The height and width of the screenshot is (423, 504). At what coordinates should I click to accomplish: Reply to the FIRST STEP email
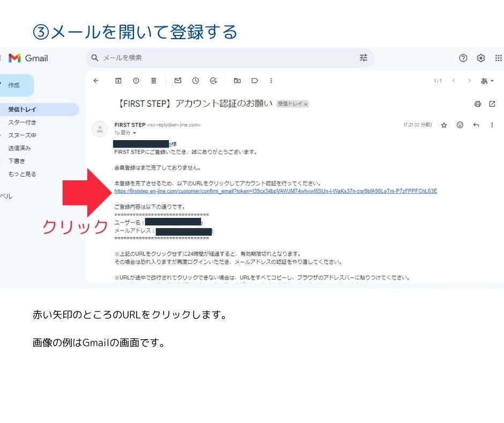476,125
